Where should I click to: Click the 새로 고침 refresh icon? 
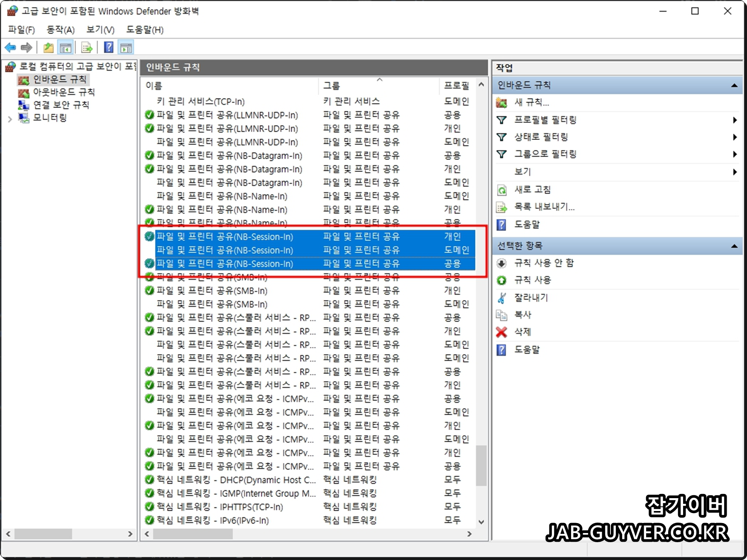(x=502, y=190)
